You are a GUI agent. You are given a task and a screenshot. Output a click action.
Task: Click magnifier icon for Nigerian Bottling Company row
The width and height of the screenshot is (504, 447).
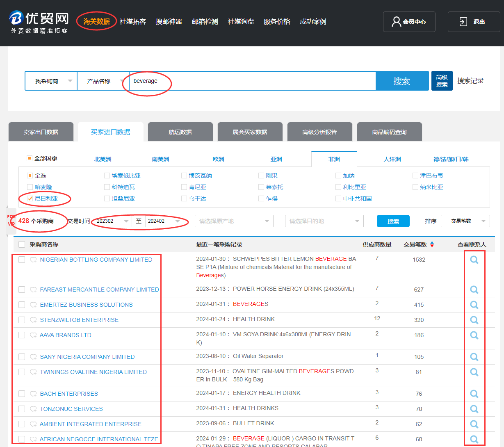click(x=474, y=260)
